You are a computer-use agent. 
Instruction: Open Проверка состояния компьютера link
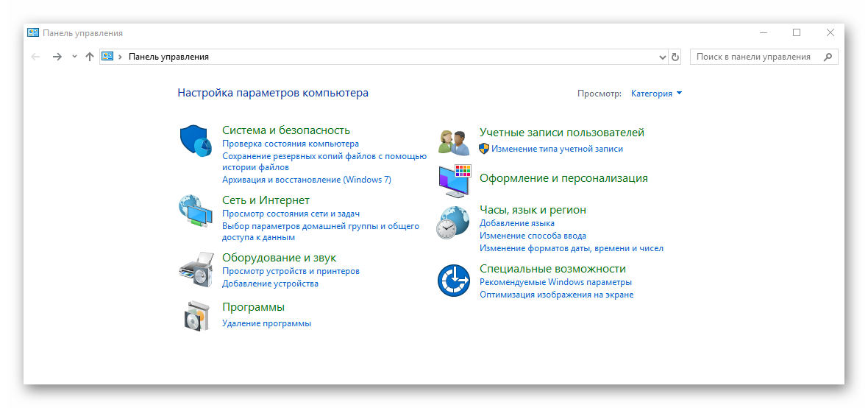(291, 144)
